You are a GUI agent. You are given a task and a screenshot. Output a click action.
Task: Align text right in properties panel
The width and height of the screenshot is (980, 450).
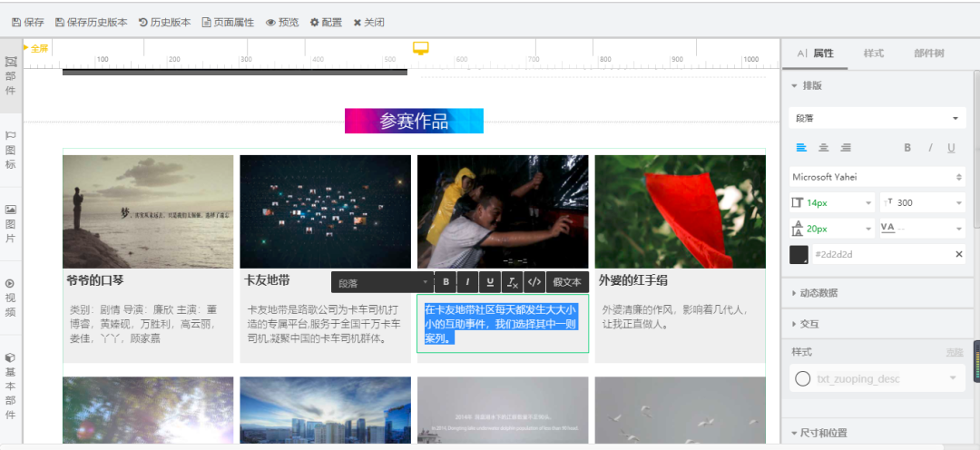[846, 148]
